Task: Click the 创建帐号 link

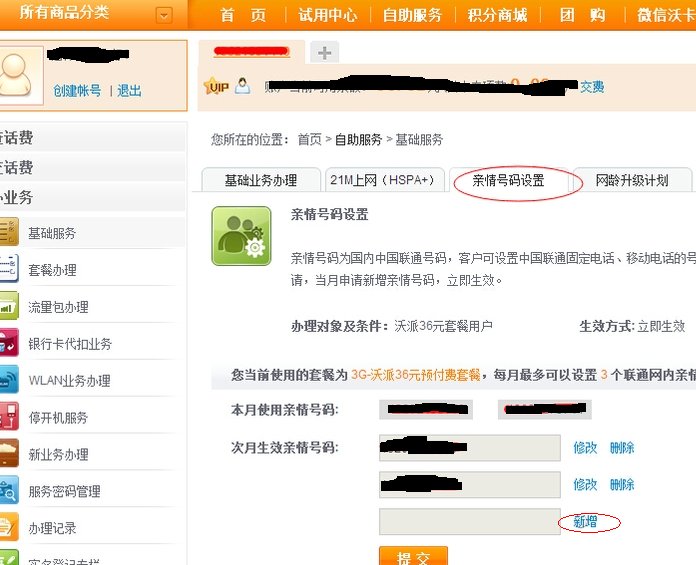Action: tap(77, 91)
